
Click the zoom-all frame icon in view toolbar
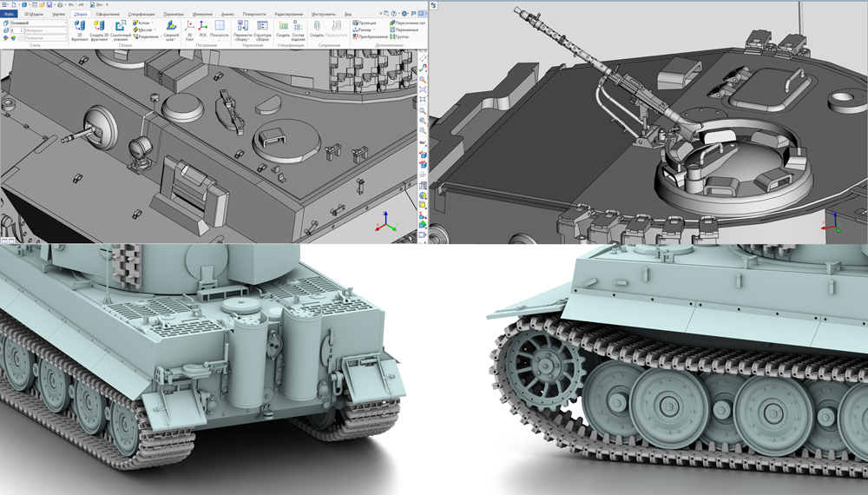[x=423, y=90]
